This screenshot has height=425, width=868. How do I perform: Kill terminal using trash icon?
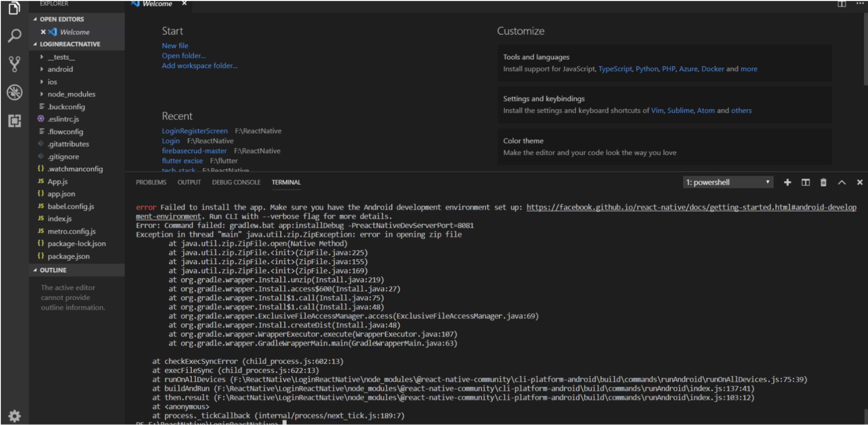pos(823,183)
